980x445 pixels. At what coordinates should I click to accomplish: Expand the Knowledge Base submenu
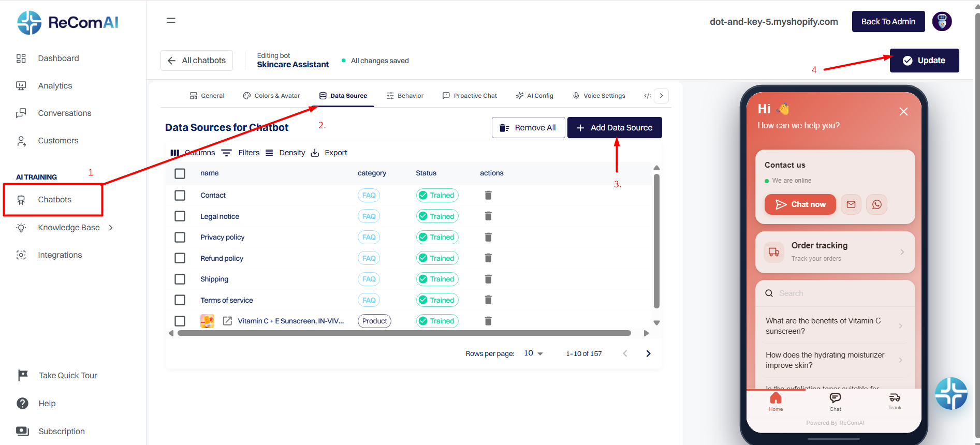(111, 228)
